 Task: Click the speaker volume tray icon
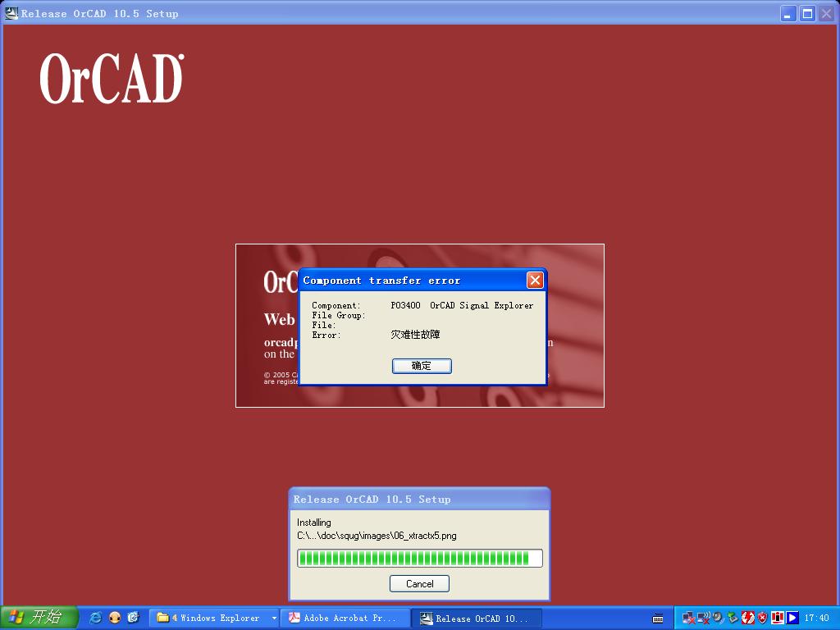click(x=719, y=619)
